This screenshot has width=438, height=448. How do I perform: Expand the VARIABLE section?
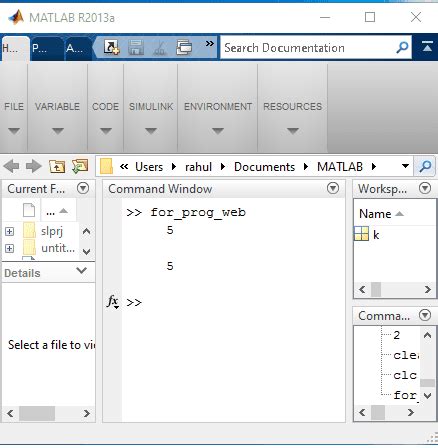[x=58, y=130]
